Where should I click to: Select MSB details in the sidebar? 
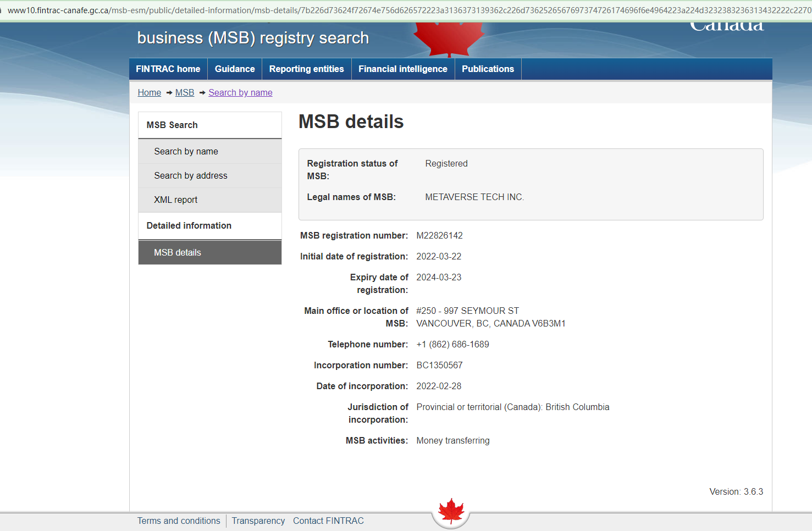click(x=210, y=253)
